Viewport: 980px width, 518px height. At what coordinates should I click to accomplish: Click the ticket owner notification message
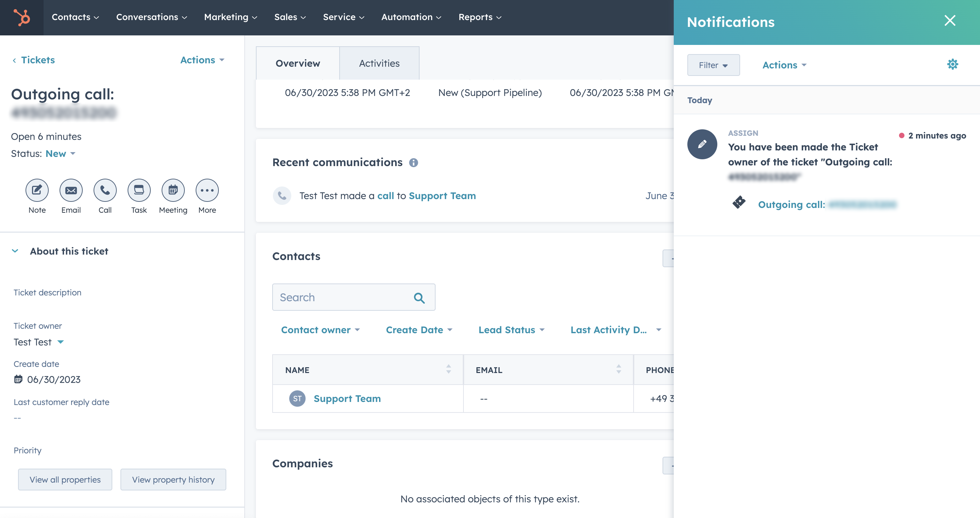pos(810,162)
